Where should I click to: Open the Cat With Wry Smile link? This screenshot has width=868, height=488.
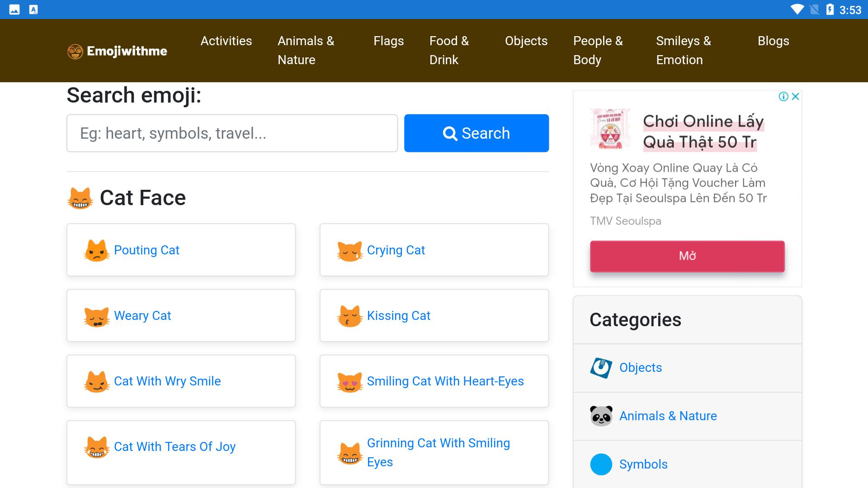167,381
